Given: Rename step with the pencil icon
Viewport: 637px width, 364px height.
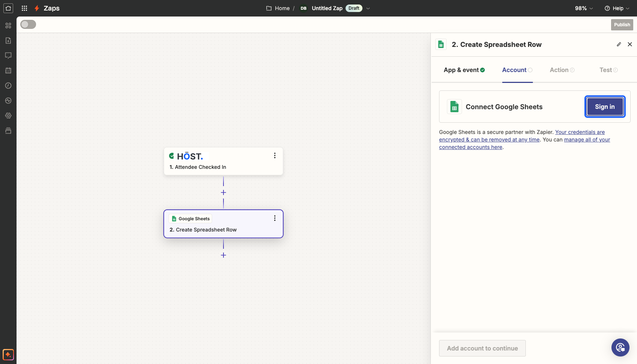Looking at the screenshot, I should pos(619,44).
